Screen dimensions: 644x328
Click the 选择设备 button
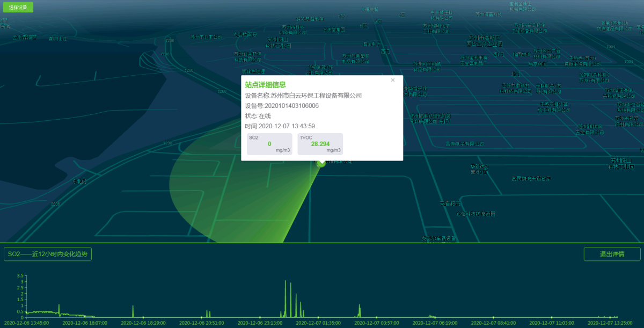click(18, 8)
